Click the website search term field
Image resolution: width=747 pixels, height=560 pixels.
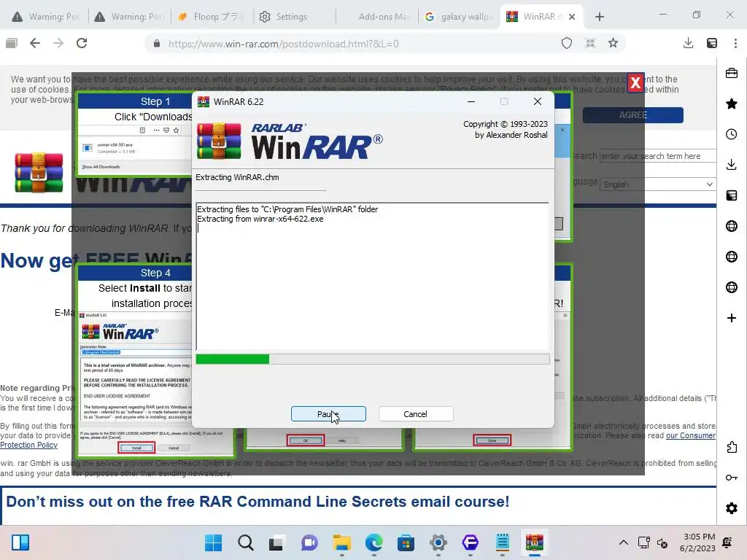657,156
